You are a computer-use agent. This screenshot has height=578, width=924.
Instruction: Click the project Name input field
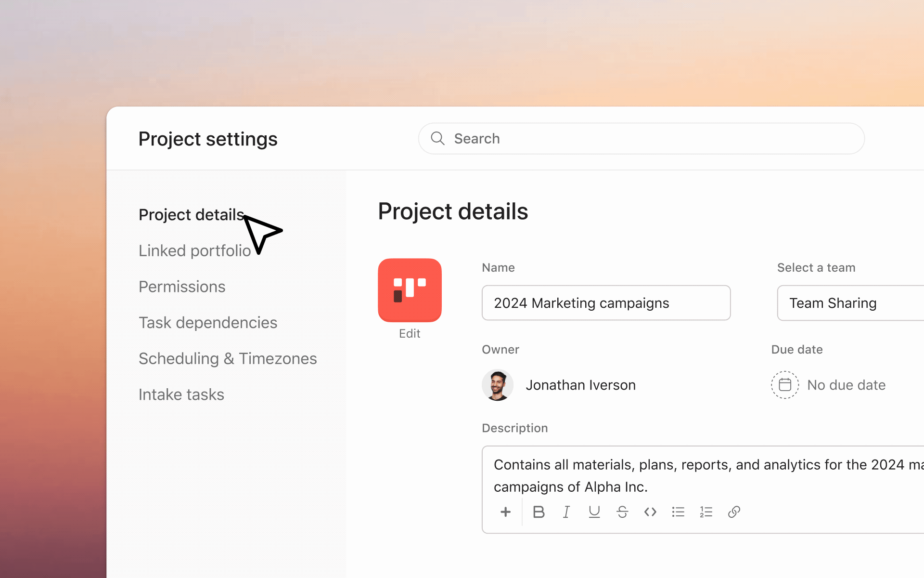(x=606, y=302)
